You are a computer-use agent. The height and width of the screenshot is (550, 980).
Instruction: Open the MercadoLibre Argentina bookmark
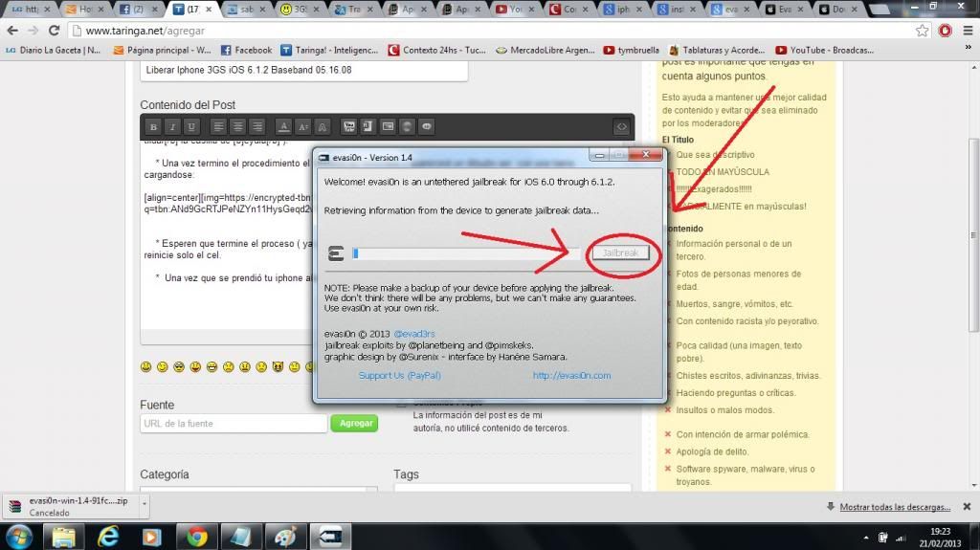pyautogui.click(x=545, y=50)
